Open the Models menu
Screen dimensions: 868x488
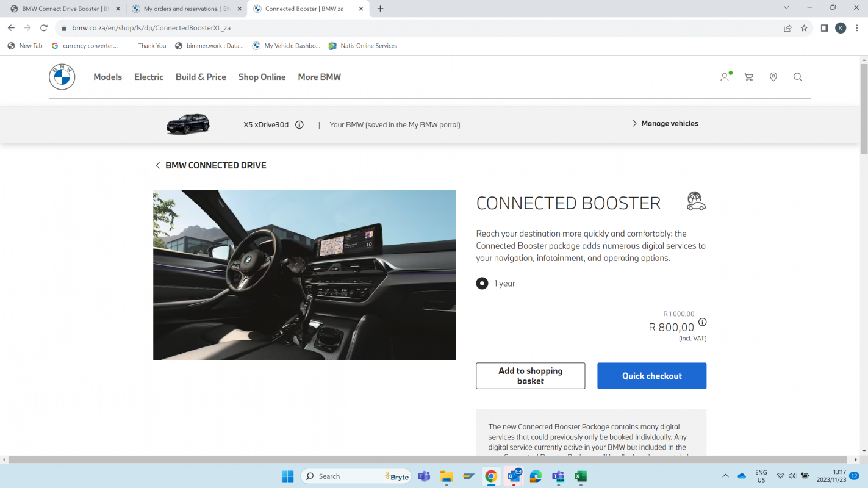(x=107, y=77)
